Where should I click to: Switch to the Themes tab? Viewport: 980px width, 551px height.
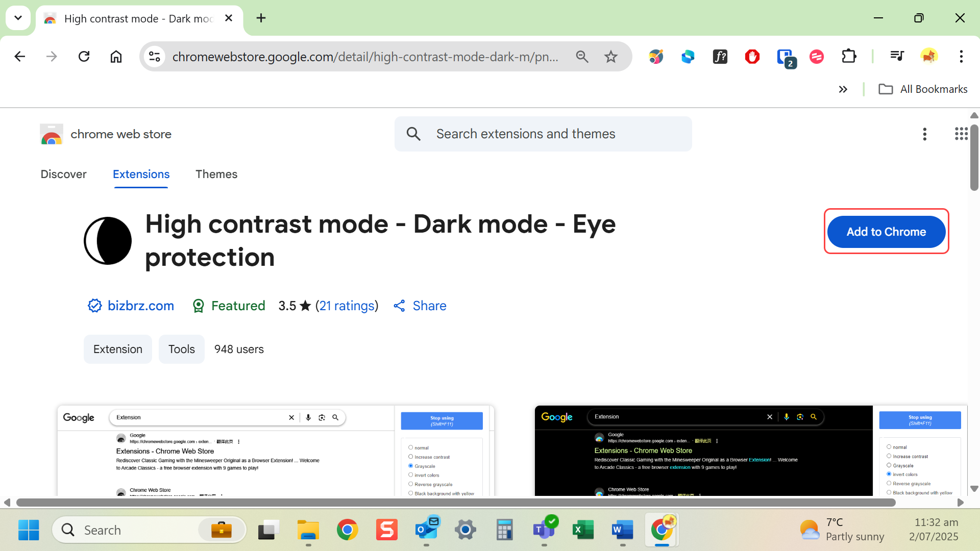[216, 174]
